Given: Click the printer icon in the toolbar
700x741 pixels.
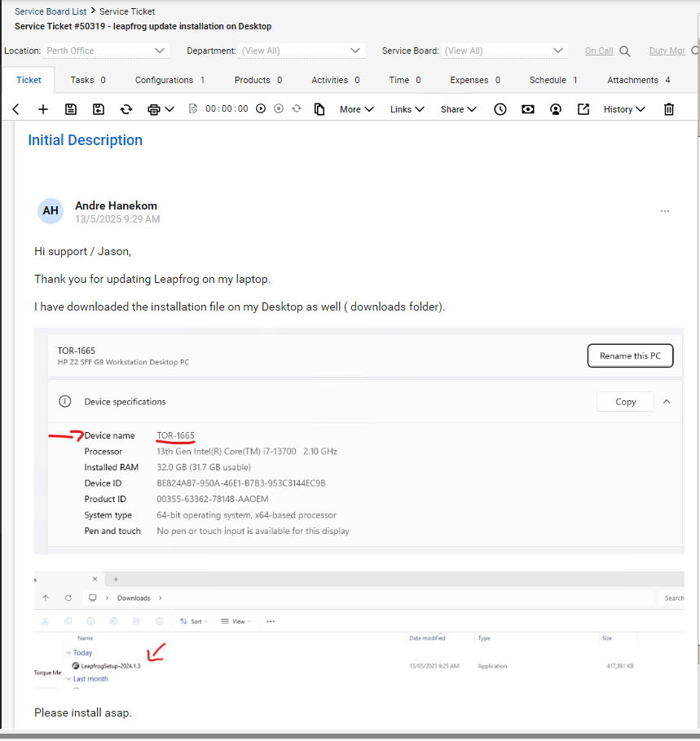Looking at the screenshot, I should [153, 109].
